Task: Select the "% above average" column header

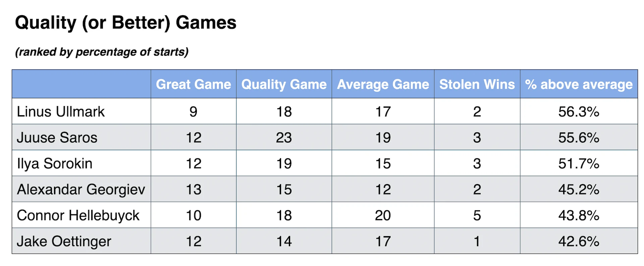Action: pyautogui.click(x=579, y=84)
